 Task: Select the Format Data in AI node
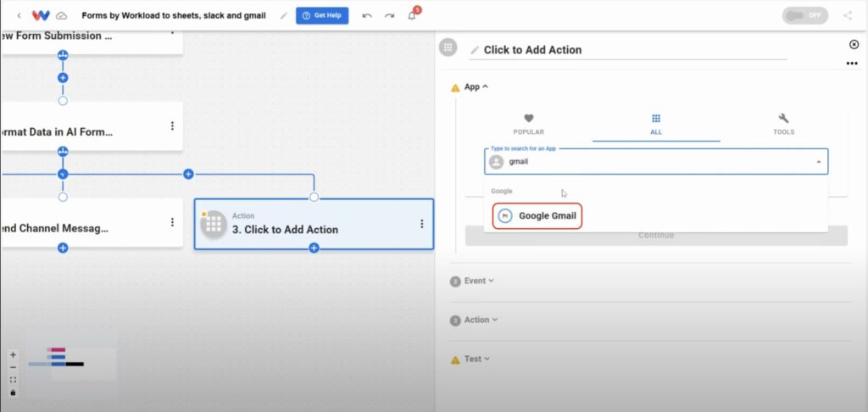tap(92, 127)
